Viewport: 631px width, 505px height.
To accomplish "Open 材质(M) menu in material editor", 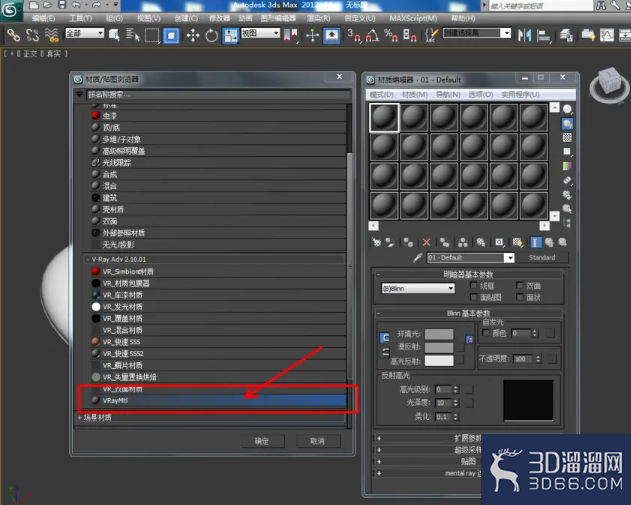I will coord(414,94).
